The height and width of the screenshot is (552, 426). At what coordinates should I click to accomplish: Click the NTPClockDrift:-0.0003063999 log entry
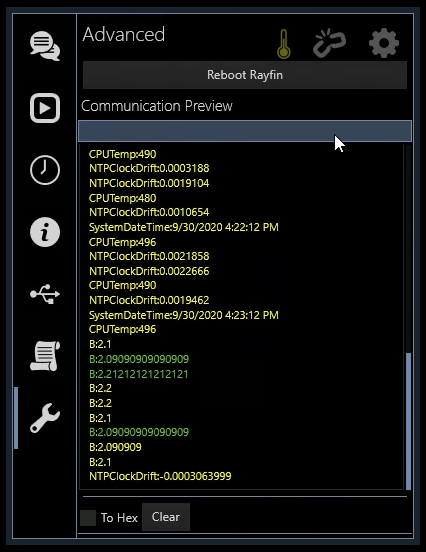pos(160,476)
